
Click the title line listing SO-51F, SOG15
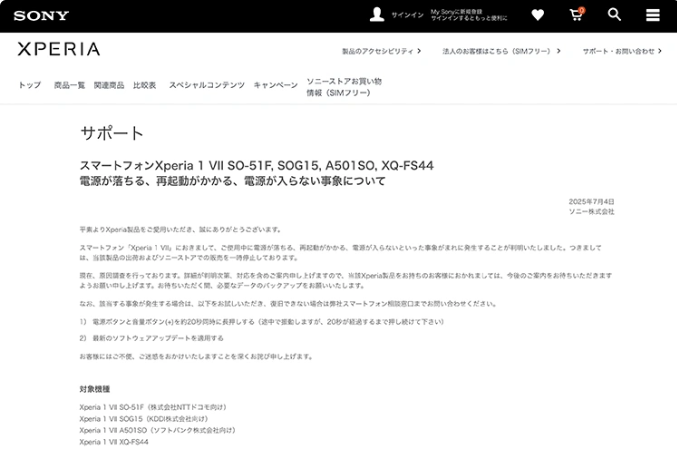256,165
